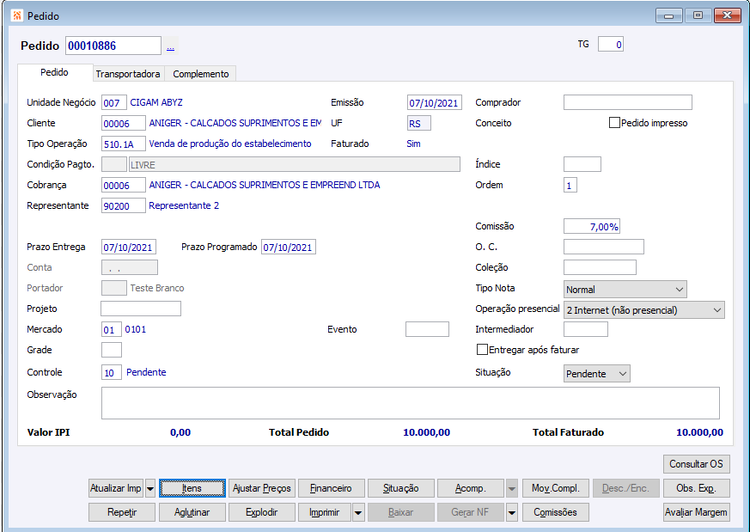
Task: Click the Pedido app icon in title bar
Action: click(17, 16)
